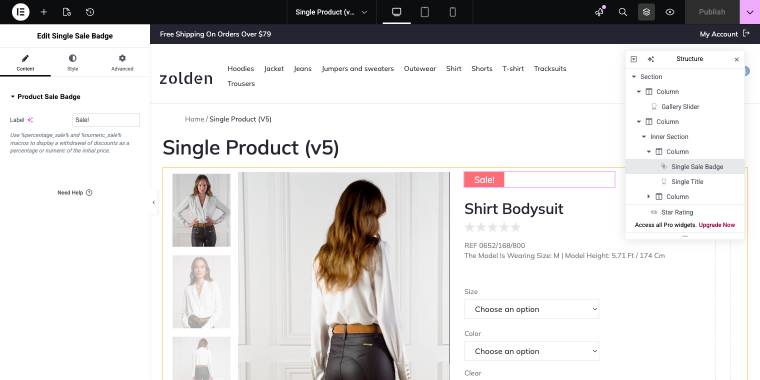Open the Content tab
760x380 pixels.
coord(25,62)
